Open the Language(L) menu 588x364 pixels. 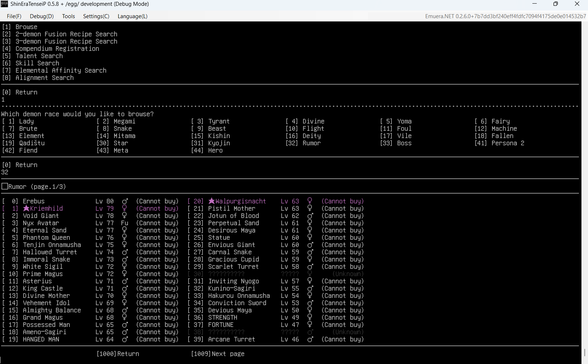[133, 16]
